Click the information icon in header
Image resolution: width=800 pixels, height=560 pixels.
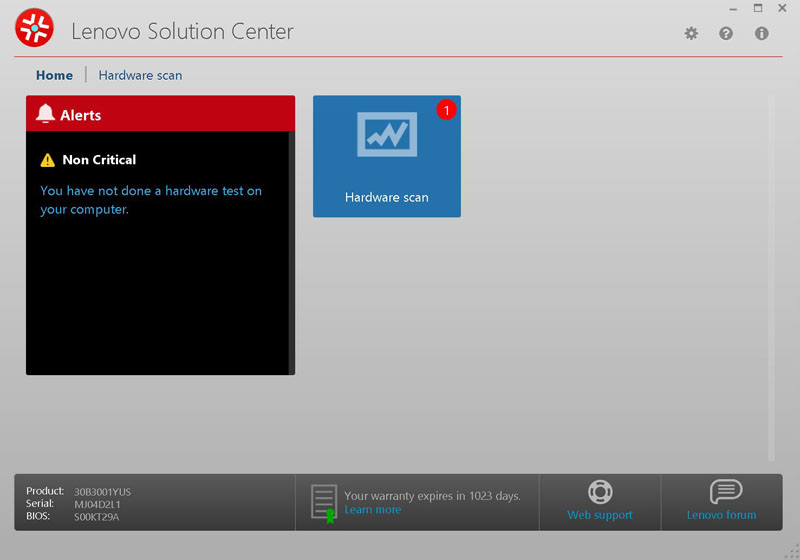(761, 33)
